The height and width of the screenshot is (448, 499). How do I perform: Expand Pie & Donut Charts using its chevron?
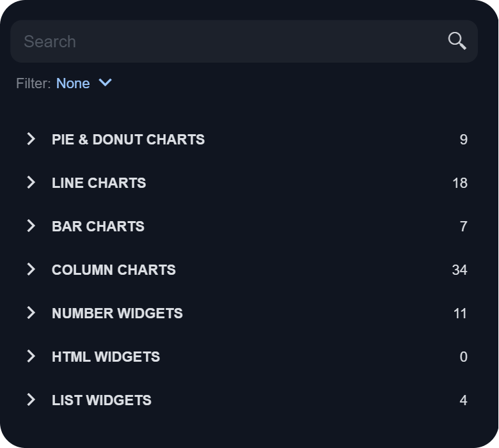(x=31, y=139)
